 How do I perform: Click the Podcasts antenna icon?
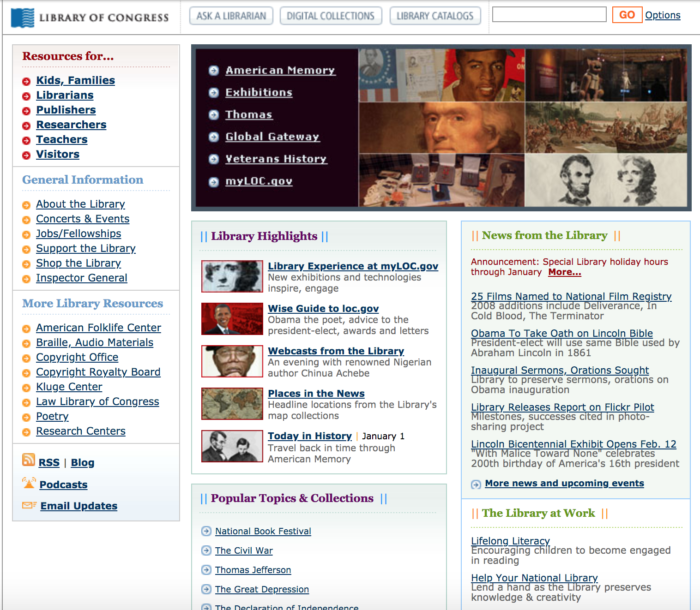tap(29, 483)
